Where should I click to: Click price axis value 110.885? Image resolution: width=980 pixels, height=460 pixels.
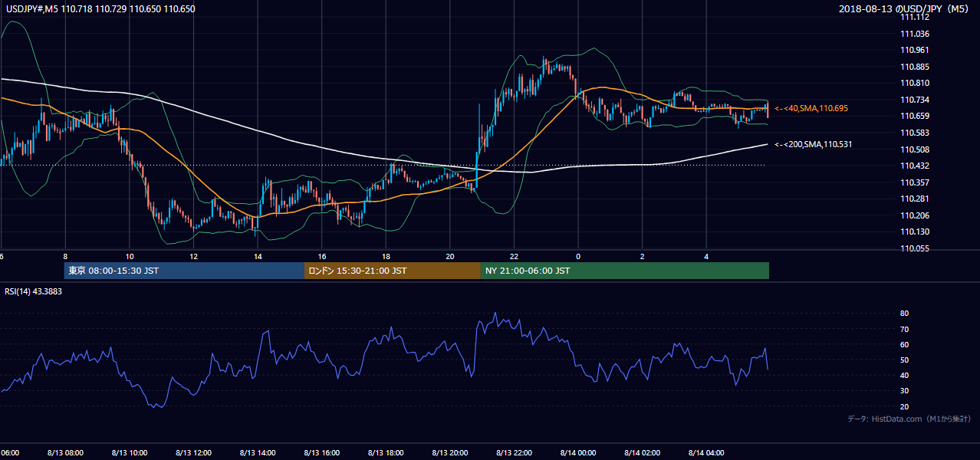[915, 67]
